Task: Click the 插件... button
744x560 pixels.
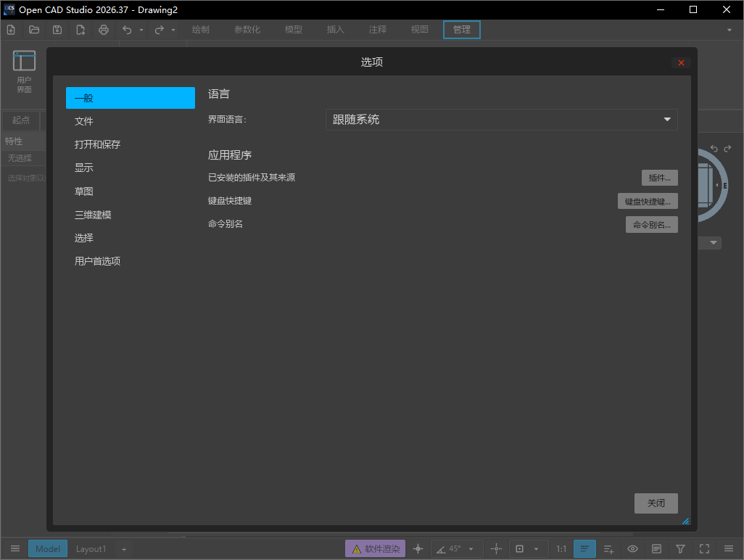Action: click(660, 178)
